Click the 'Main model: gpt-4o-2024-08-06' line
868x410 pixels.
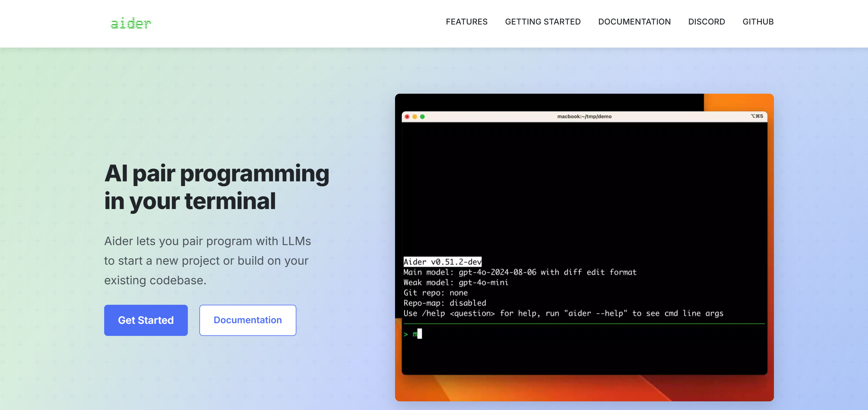point(520,272)
